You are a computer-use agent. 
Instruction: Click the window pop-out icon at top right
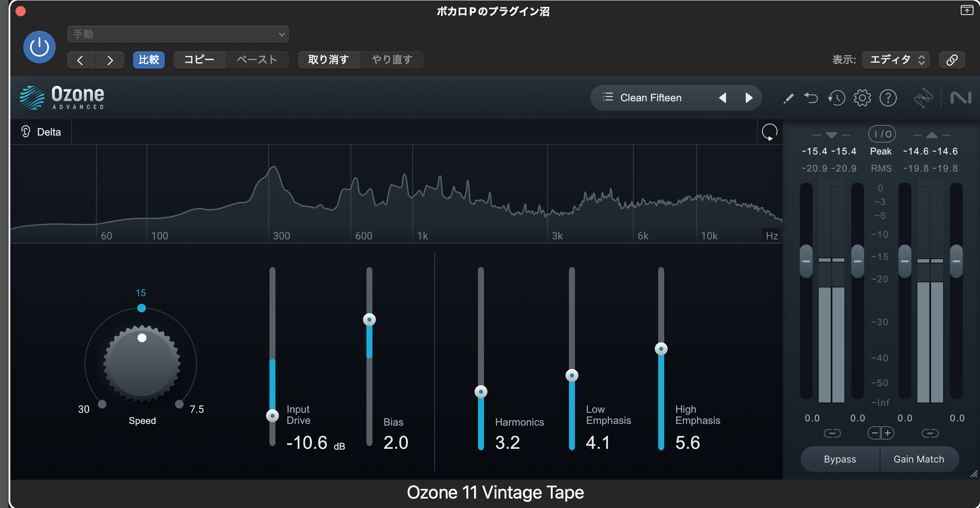click(966, 10)
